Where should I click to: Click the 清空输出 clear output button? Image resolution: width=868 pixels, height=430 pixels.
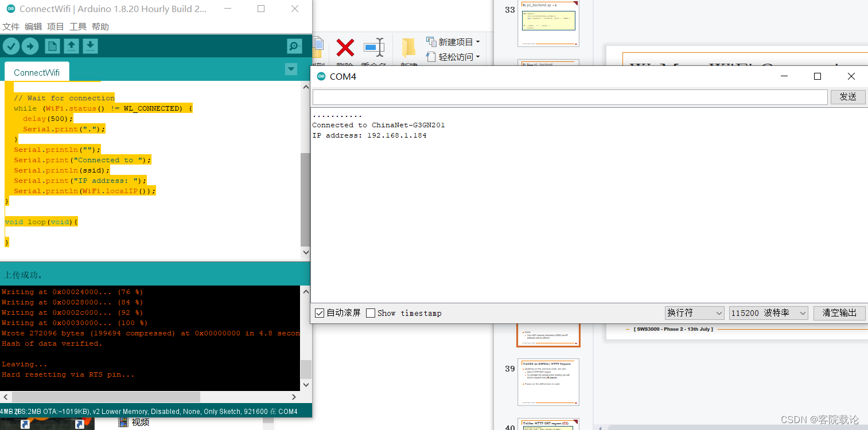[x=839, y=312]
